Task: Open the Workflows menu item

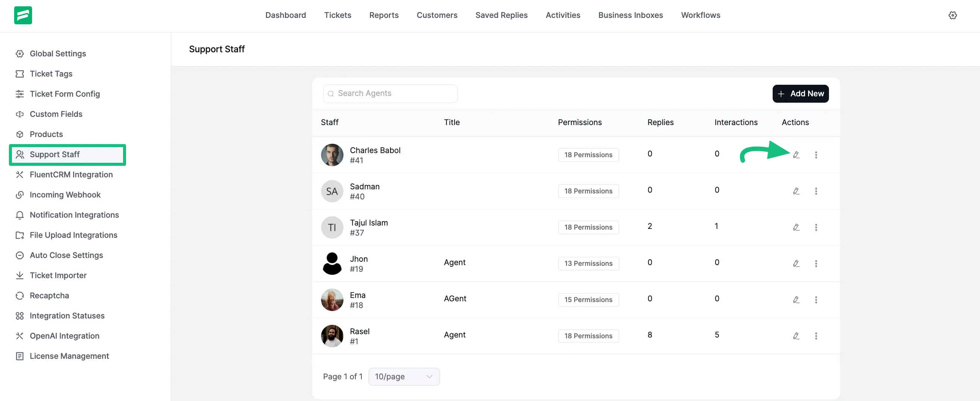Action: coord(700,15)
